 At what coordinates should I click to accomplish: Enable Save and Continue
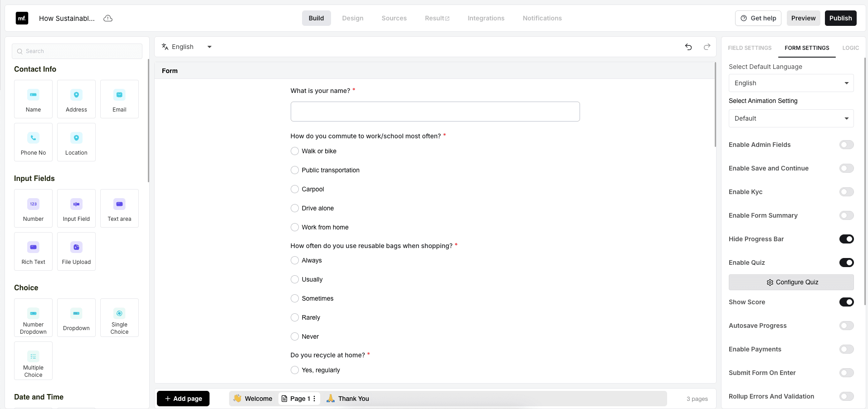[846, 168]
